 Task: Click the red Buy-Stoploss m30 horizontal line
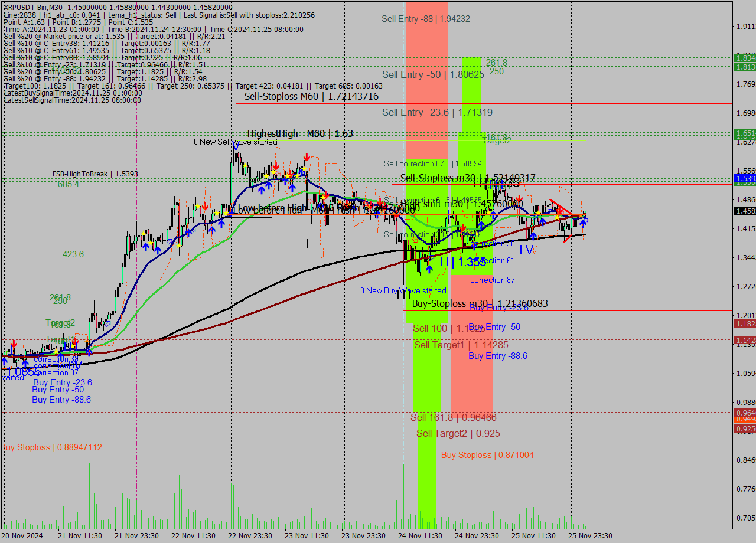coord(568,310)
